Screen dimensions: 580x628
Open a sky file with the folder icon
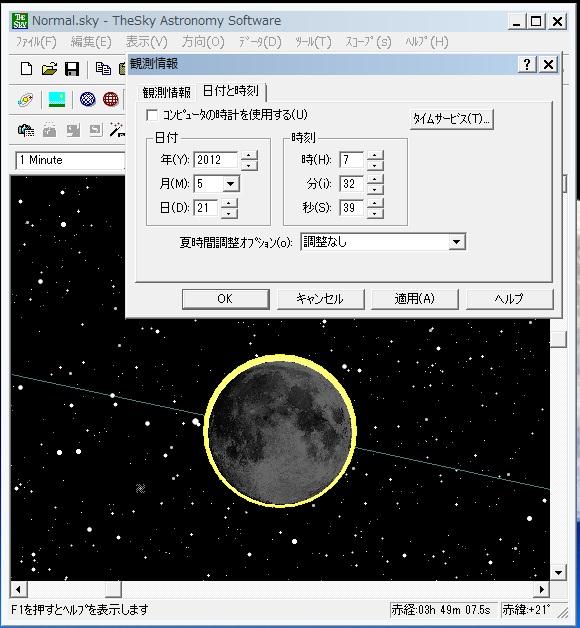click(x=49, y=69)
